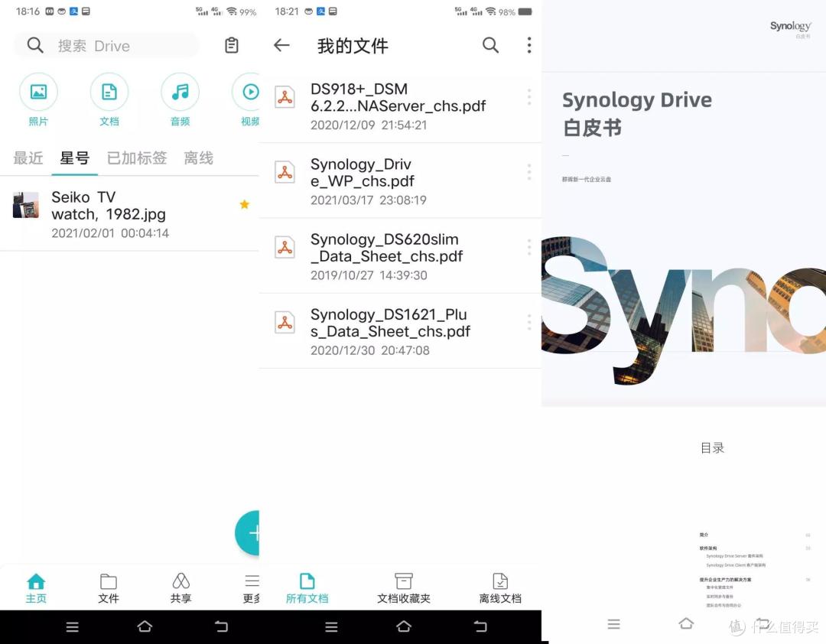Open DS918+_DSM NAServer_chs.pdf file
Screen dimensions: 826x644
coord(400,106)
